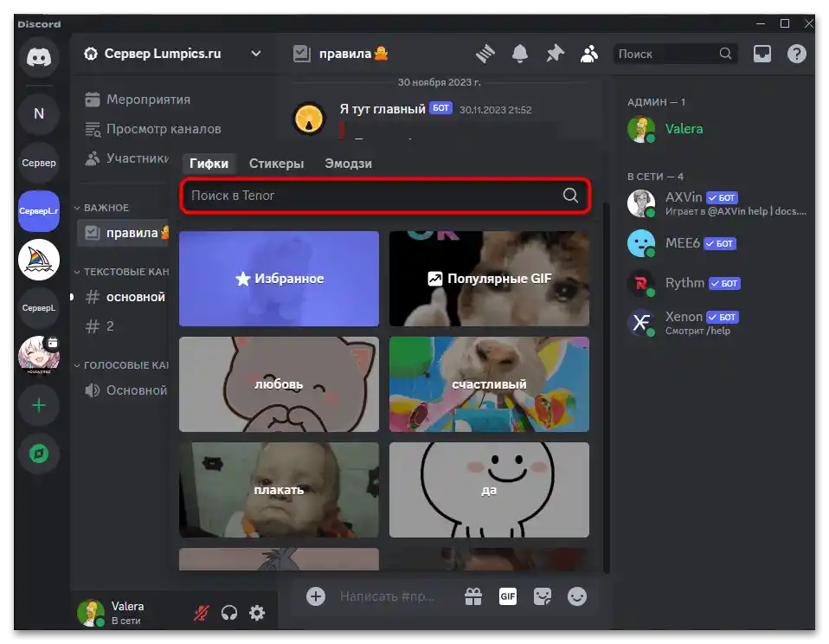Click the Поиск в Tenor search field

pos(385,196)
